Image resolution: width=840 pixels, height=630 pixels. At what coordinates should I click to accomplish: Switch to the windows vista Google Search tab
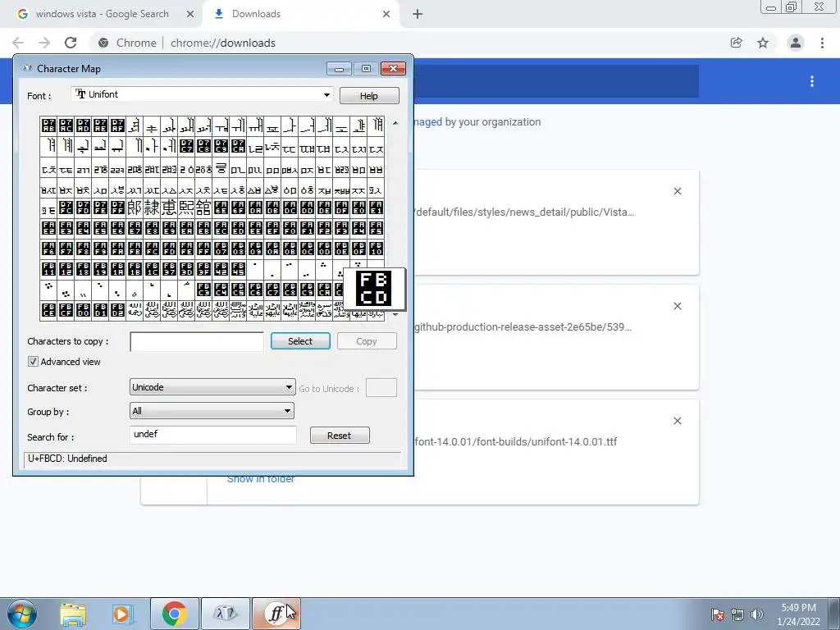click(102, 14)
